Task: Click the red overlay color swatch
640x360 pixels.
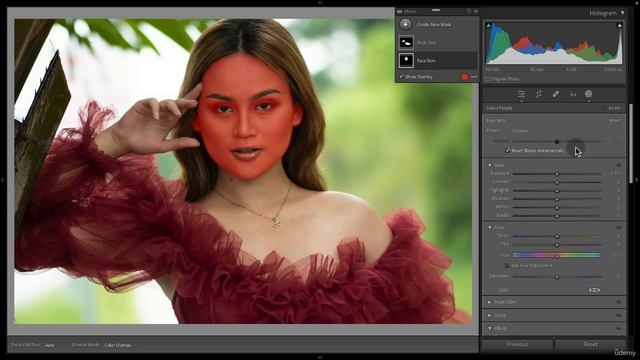Action: 464,77
